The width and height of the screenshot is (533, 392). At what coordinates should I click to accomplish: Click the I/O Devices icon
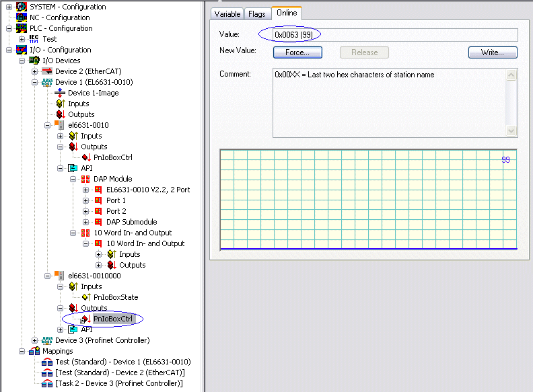pyautogui.click(x=34, y=61)
